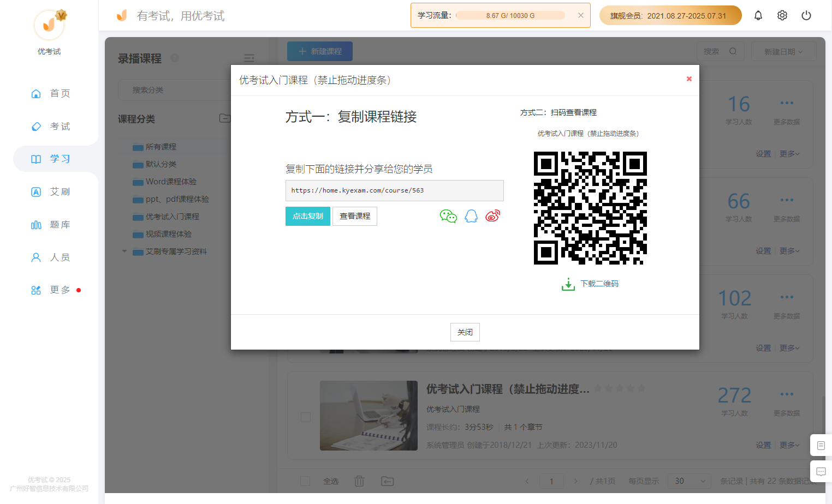Go to next page arrow
This screenshot has width=832, height=504.
coord(575,481)
